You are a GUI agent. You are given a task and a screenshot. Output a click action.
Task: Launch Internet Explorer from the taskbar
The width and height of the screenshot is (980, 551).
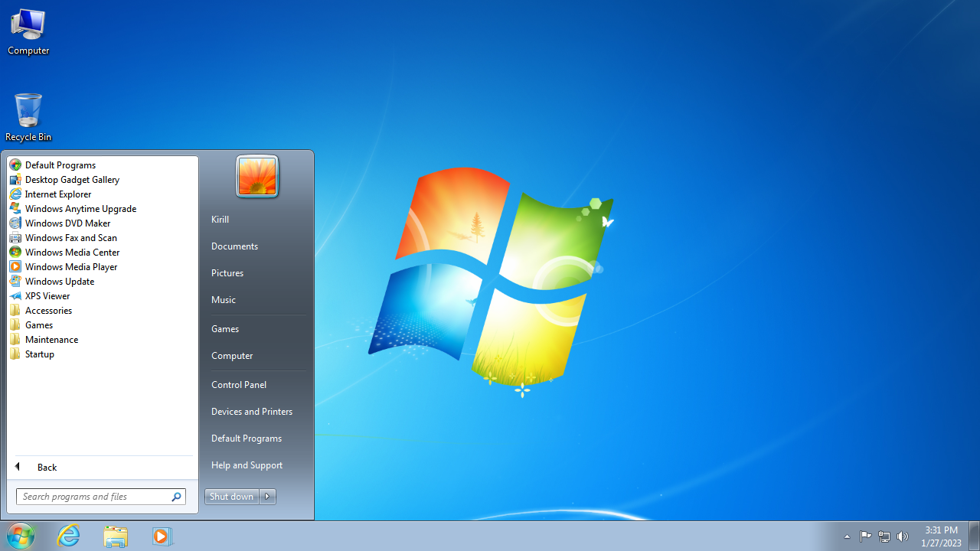pos(69,536)
